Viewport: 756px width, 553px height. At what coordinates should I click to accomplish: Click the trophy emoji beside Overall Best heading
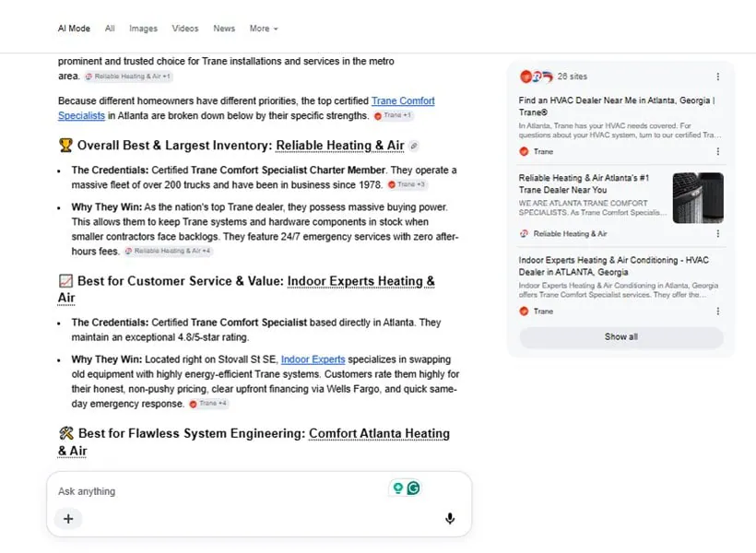pyautogui.click(x=65, y=145)
